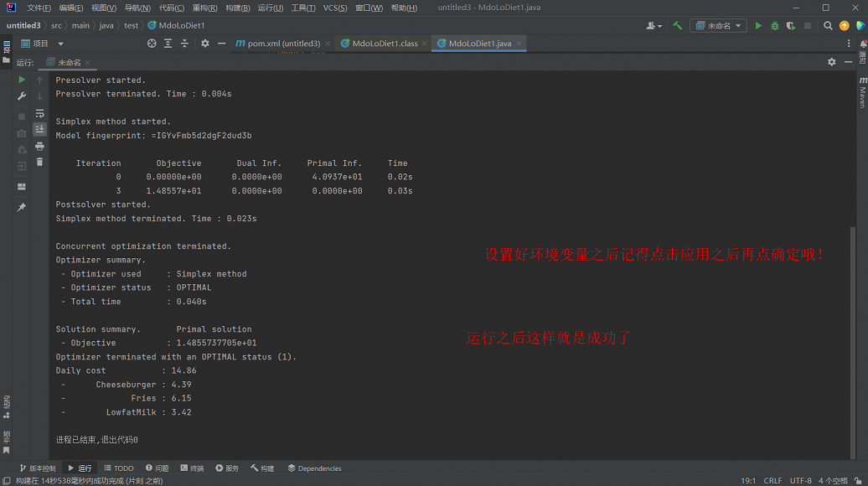The image size is (868, 486).
Task: Change file encoding via UTF-8 status indicator
Action: click(800, 480)
